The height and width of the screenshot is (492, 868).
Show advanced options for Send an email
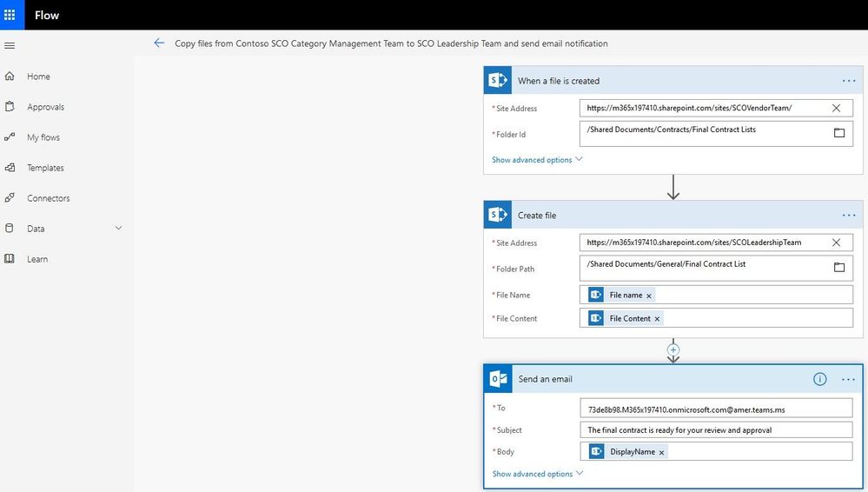[x=538, y=474]
